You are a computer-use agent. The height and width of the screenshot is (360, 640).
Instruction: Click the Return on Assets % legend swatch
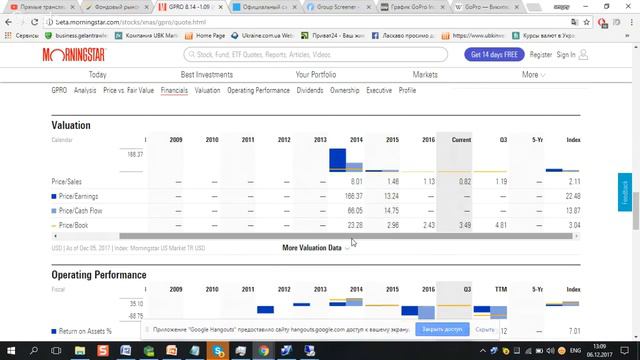(x=53, y=331)
